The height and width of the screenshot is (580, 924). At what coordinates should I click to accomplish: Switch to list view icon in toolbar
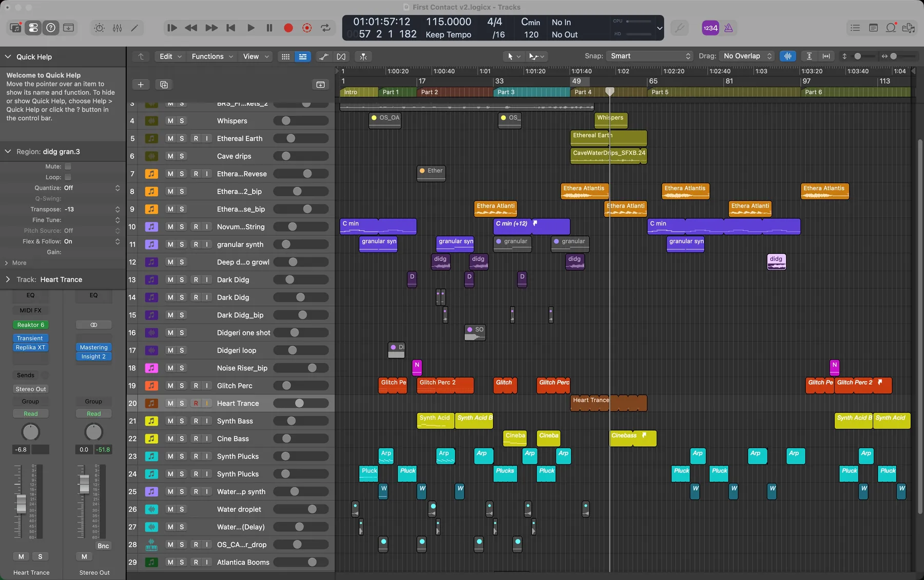[303, 57]
